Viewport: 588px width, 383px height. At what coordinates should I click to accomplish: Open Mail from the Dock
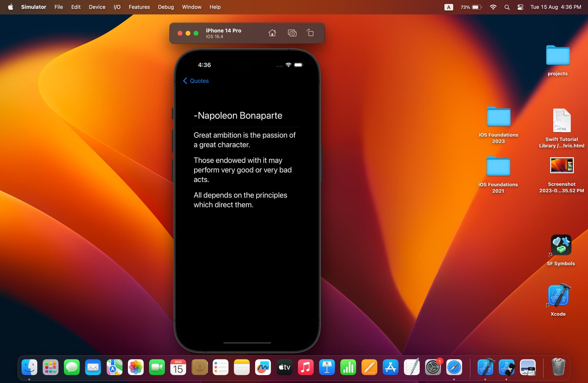pyautogui.click(x=93, y=367)
